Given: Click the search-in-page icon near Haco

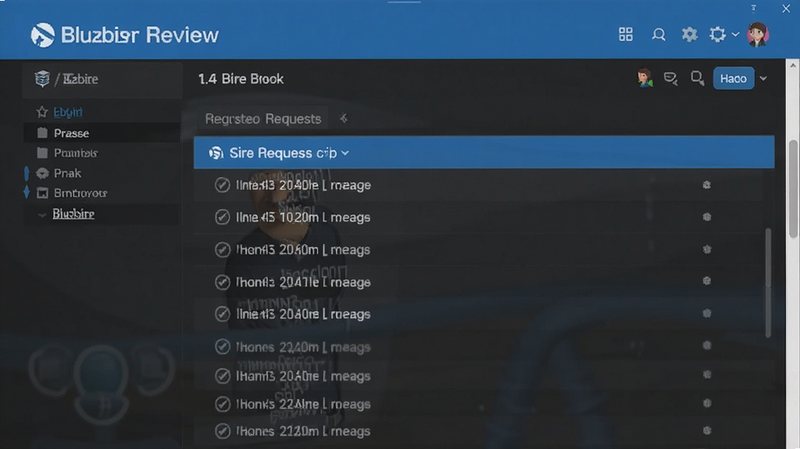Looking at the screenshot, I should (x=697, y=79).
